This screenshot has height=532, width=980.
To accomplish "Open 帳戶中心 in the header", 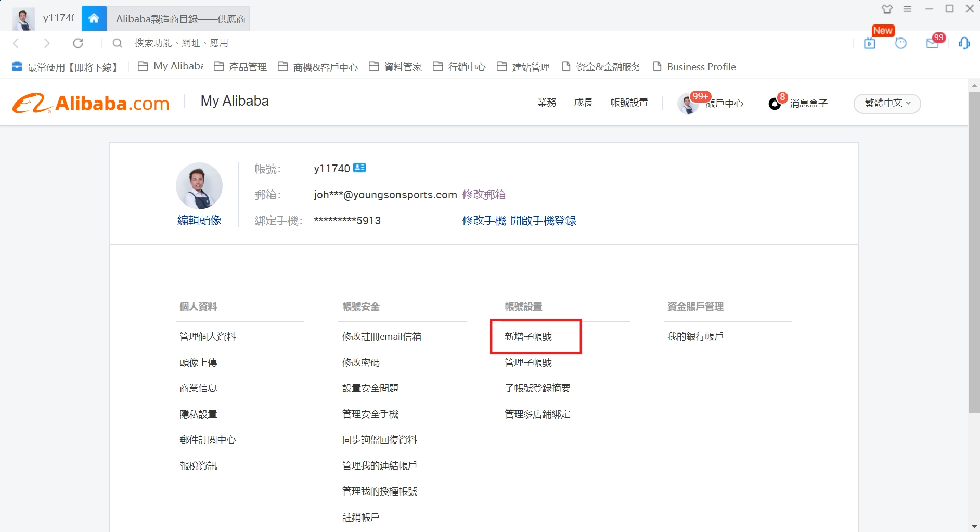I will tap(725, 103).
